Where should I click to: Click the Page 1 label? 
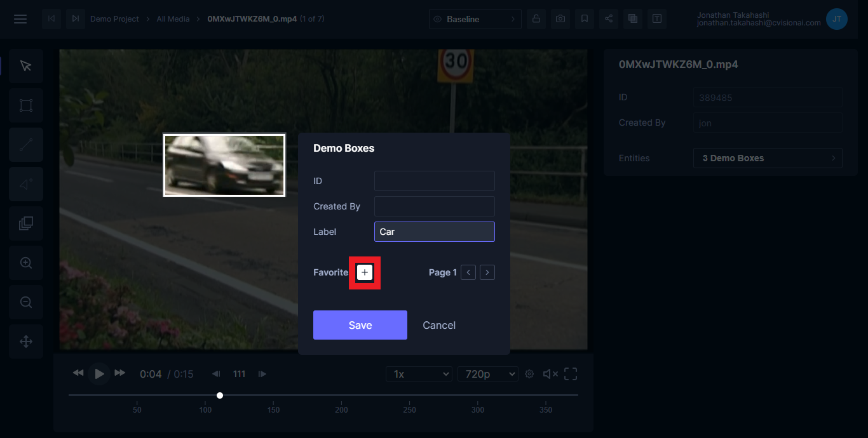(443, 272)
